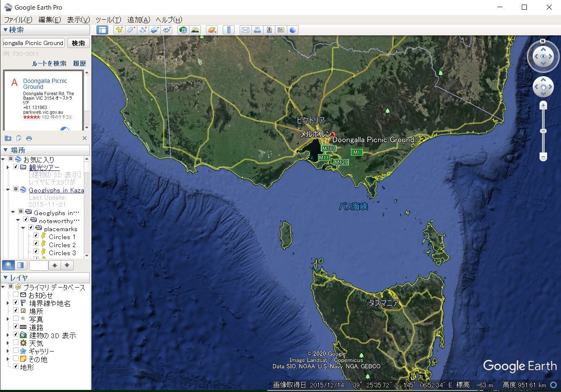View in Google Maps toolbar icon
This screenshot has height=392, width=561.
[x=280, y=30]
